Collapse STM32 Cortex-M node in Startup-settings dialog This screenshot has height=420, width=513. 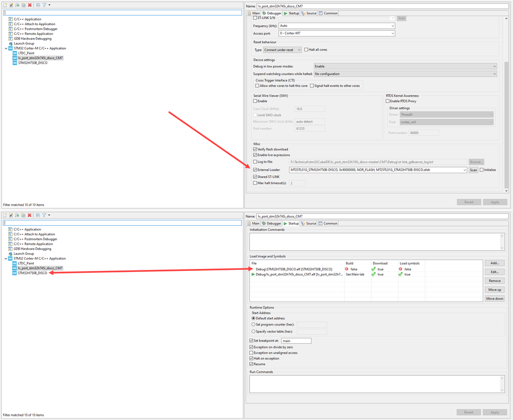click(6, 259)
